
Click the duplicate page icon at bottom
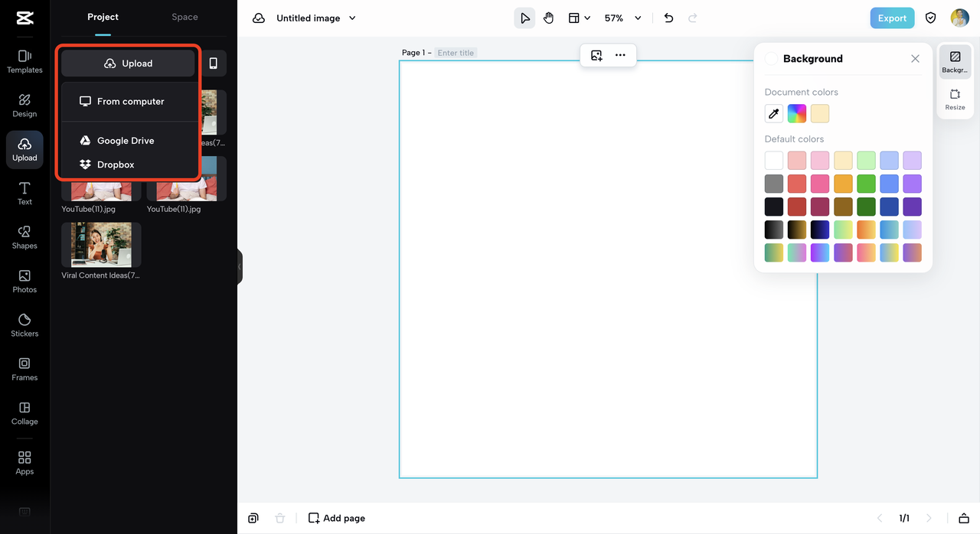point(253,518)
